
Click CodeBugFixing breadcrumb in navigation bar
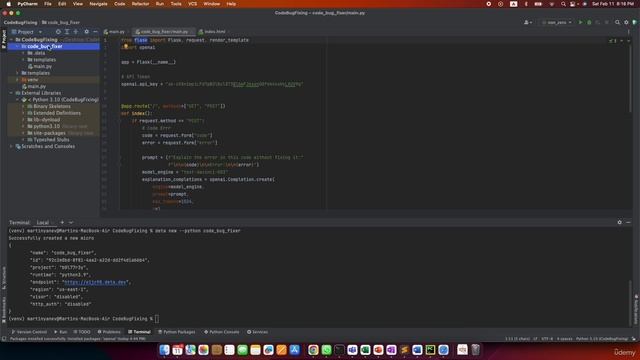pos(20,22)
